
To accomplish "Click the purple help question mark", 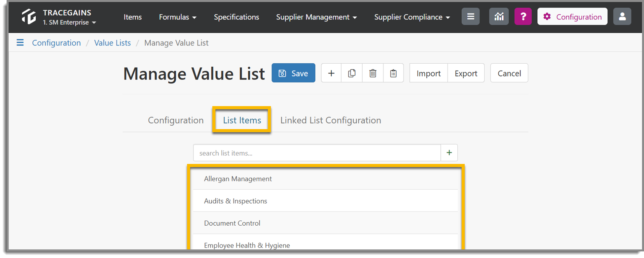I will [523, 16].
